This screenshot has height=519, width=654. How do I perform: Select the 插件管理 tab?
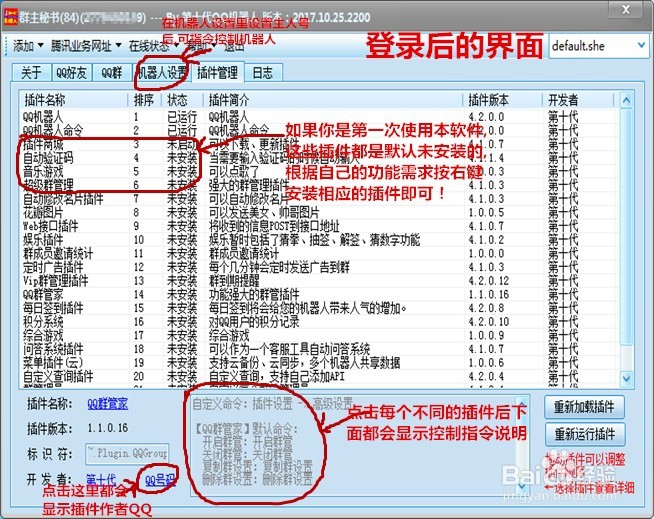(217, 73)
